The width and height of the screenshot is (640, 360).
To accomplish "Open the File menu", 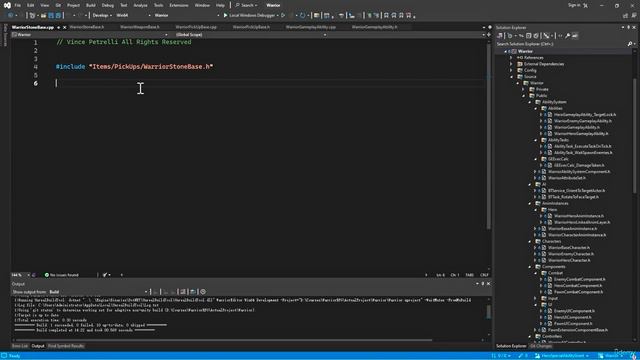I will pos(18,5).
